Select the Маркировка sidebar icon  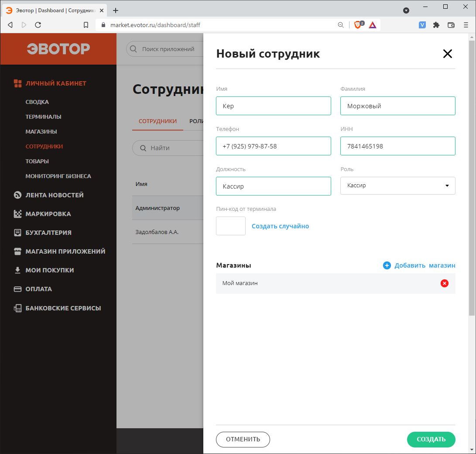point(18,214)
